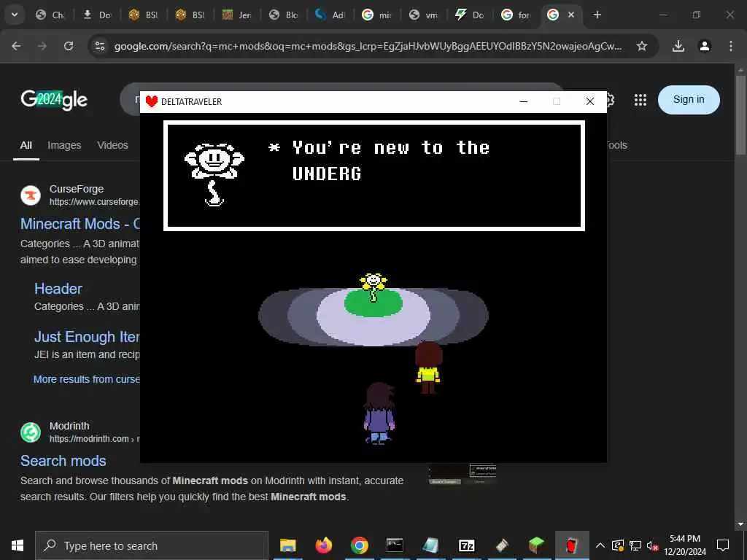Screen dimensions: 747x560
Task: Select the Videos search filter
Action: click(113, 145)
